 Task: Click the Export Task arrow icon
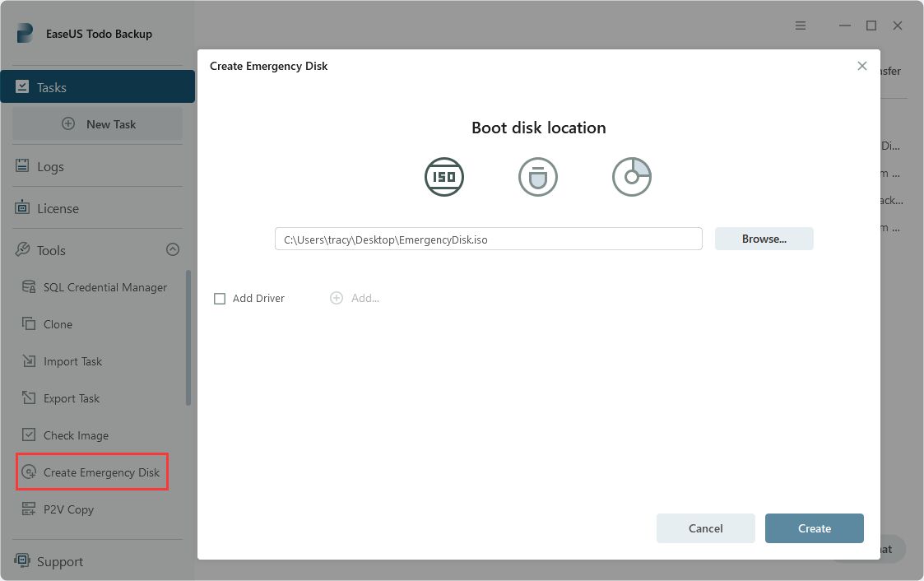tap(28, 397)
